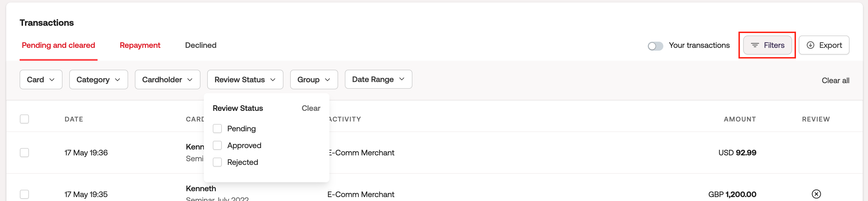Click the rejected review X icon
Screen dimensions: 868x201
tap(816, 194)
